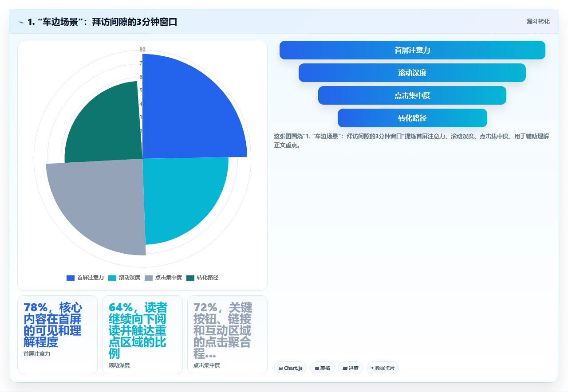Select the 滚动深度 funnel bar
Viewport: 568px width, 392px height.
coord(412,73)
